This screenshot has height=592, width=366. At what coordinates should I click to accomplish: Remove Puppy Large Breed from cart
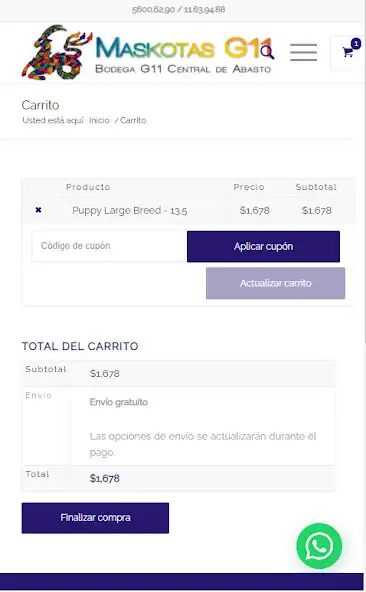point(38,210)
